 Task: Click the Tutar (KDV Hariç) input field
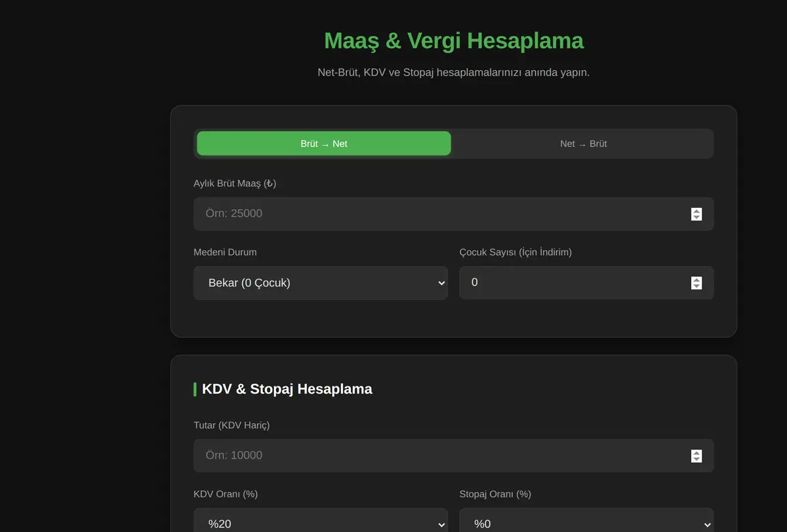pos(454,455)
